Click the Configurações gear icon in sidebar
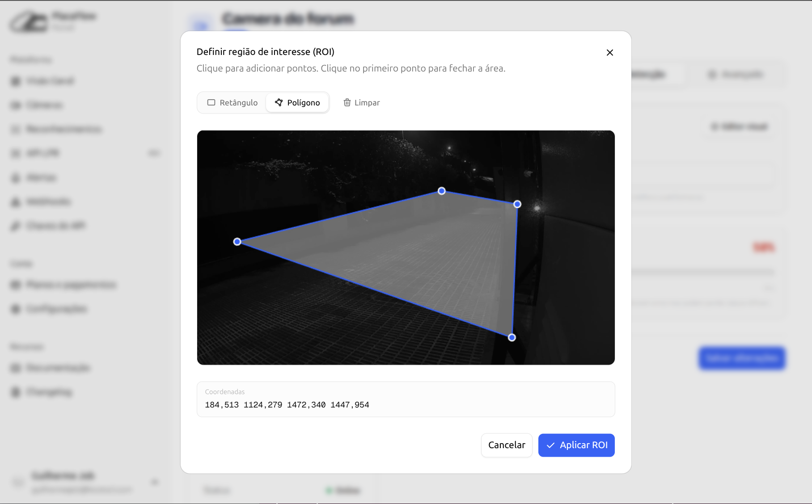 [16, 309]
